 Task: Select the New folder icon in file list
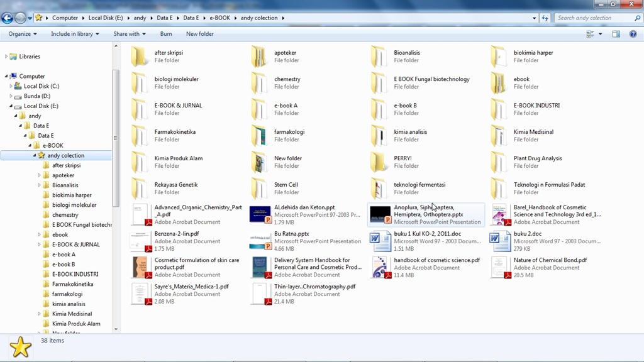pos(259,162)
